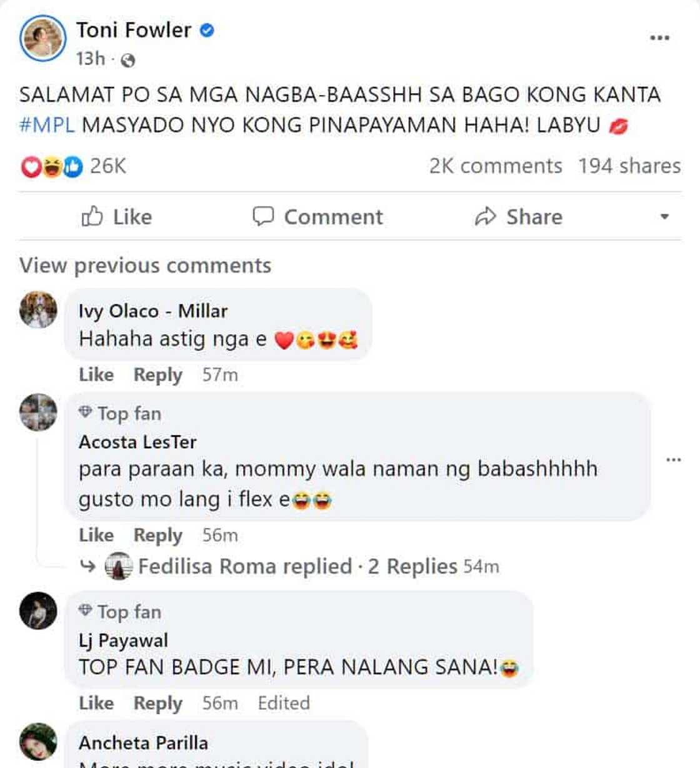Click the verified badge next to Toni Fowler
700x768 pixels.
pyautogui.click(x=206, y=29)
